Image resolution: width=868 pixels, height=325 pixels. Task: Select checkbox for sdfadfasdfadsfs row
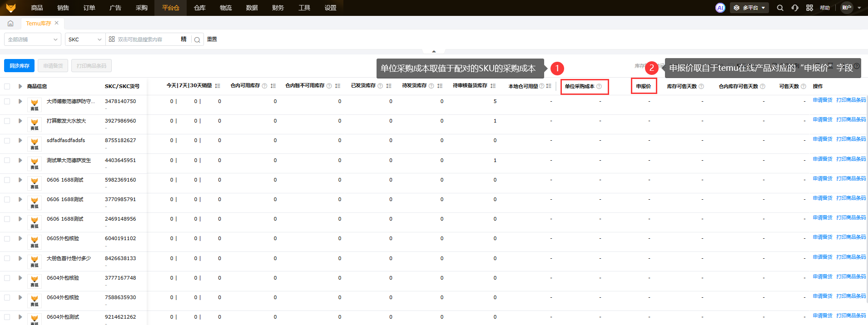pos(7,141)
